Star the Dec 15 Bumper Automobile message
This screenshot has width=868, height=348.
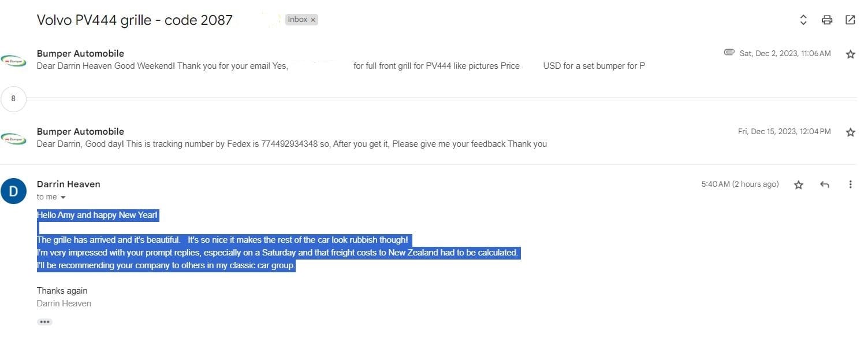(x=850, y=132)
